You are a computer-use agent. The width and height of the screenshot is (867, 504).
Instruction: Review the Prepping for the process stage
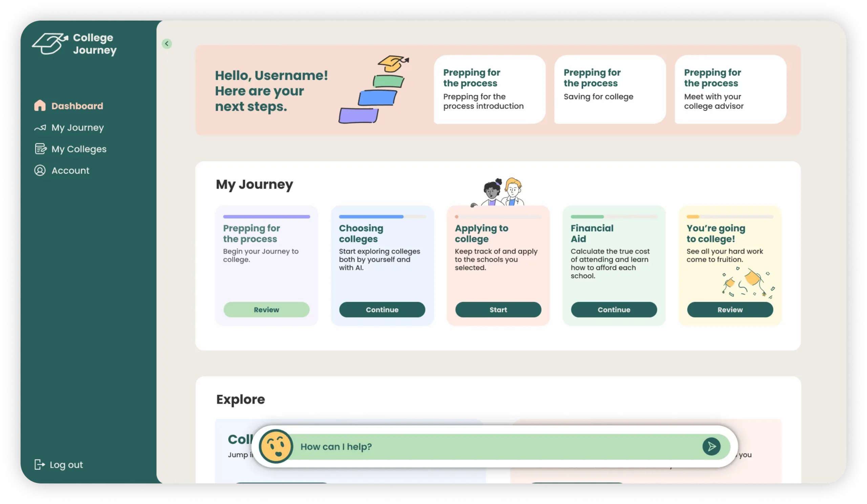pyautogui.click(x=266, y=310)
